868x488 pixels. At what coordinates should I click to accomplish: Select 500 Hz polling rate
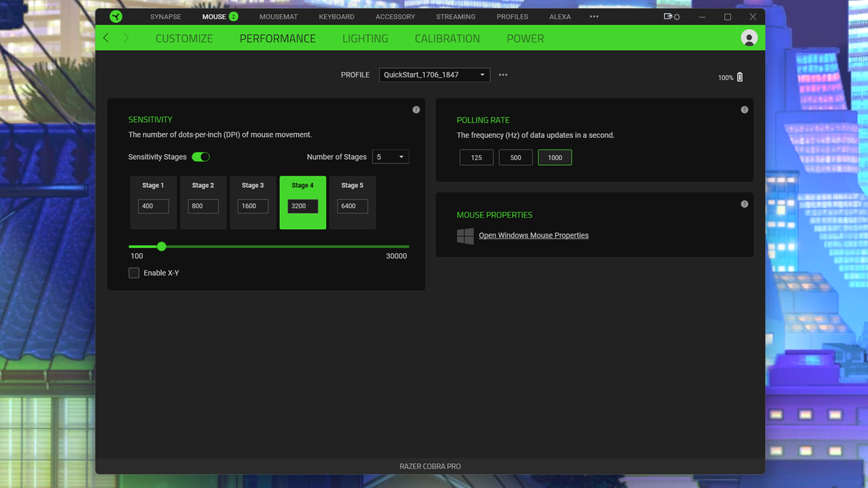pos(515,158)
